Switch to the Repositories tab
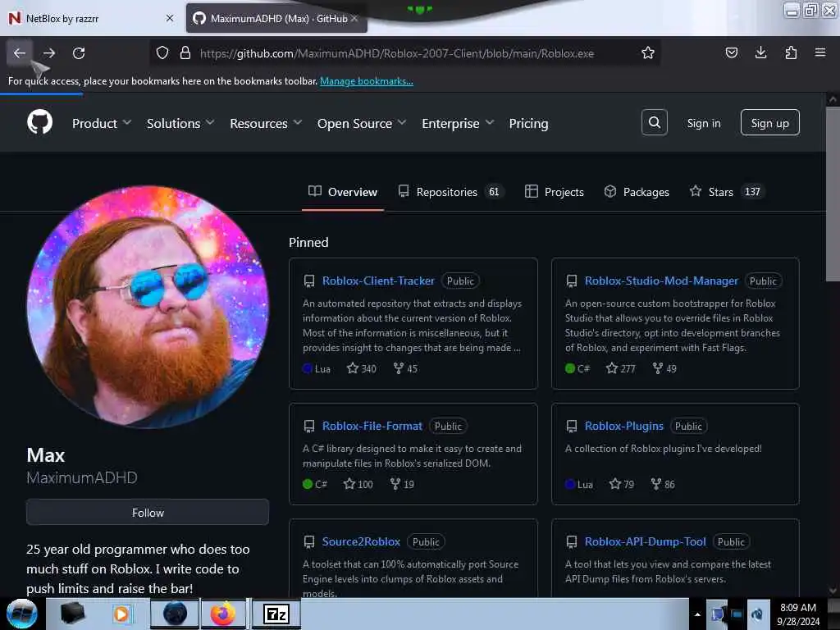The height and width of the screenshot is (630, 840). pos(451,192)
